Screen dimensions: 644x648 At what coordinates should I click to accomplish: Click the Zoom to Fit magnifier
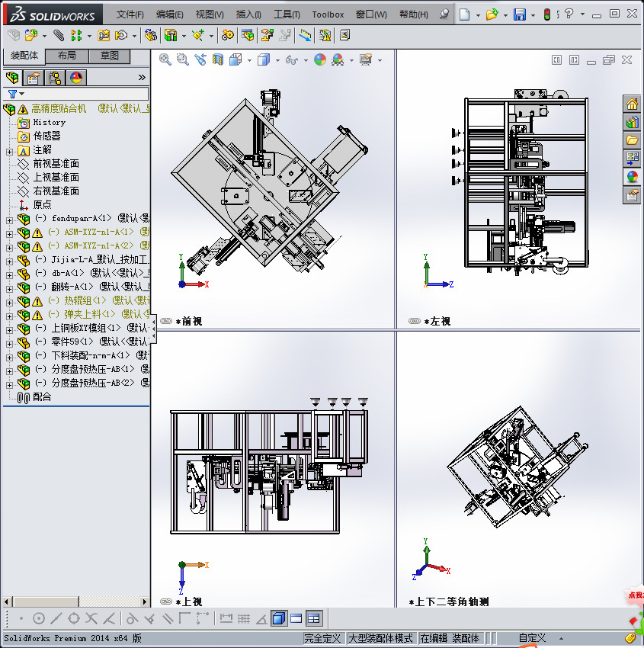click(165, 60)
